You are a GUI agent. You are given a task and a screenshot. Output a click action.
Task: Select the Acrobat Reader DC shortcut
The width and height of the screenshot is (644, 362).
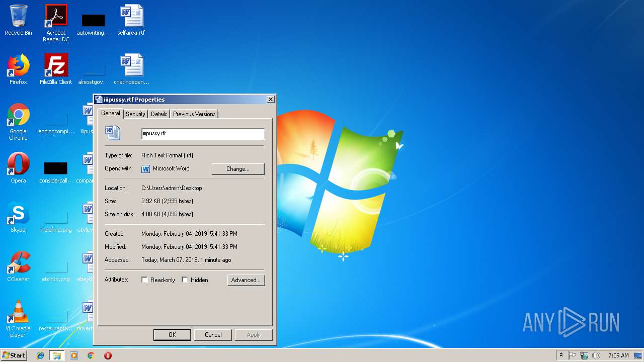pos(56,23)
